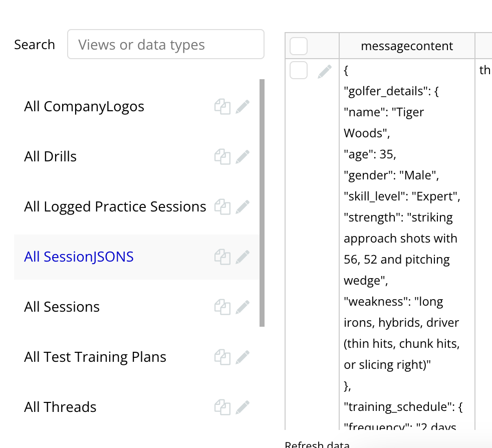This screenshot has height=448, width=492.
Task: Copy the All Threads view
Action: click(x=222, y=407)
